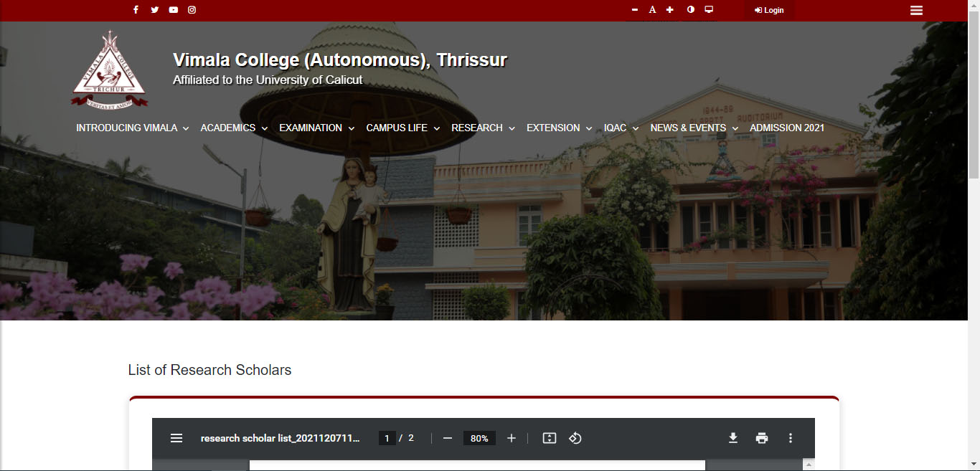Click the research scholar list file name

[281, 438]
